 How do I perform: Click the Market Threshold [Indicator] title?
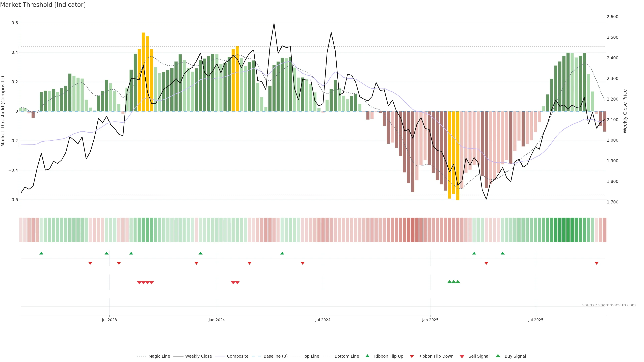tap(43, 5)
